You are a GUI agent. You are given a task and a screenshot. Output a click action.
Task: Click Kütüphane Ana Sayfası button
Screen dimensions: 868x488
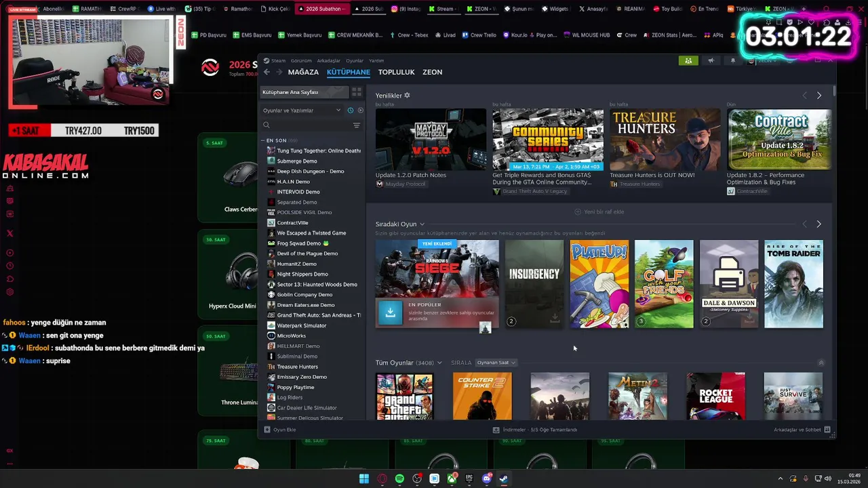pyautogui.click(x=304, y=92)
